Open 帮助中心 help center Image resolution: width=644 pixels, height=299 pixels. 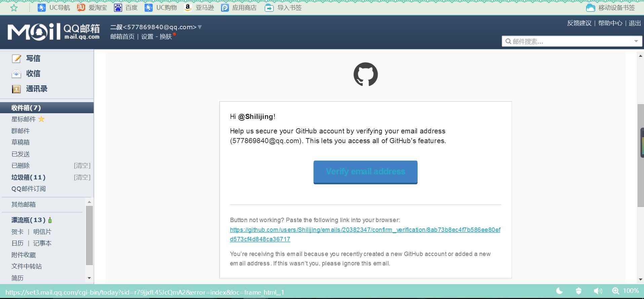coord(610,23)
